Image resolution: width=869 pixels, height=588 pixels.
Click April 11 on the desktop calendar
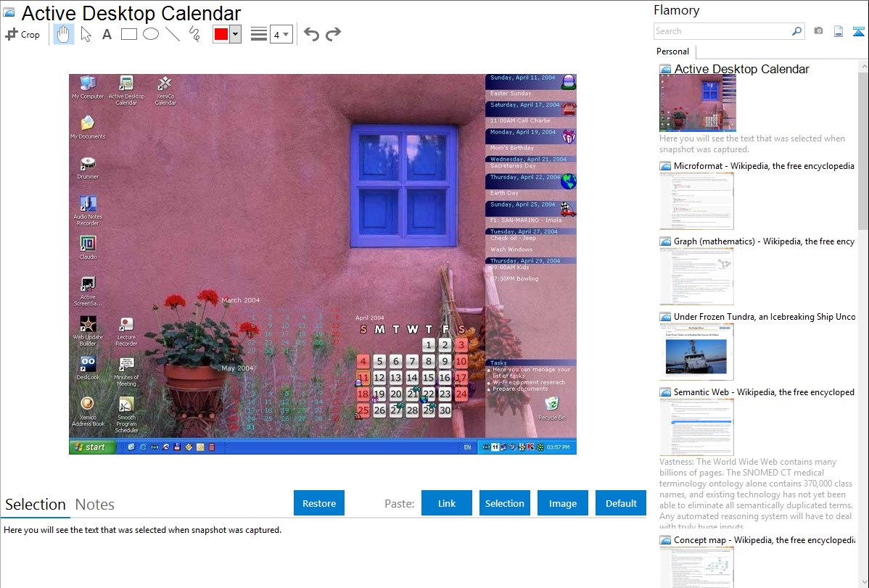(363, 378)
